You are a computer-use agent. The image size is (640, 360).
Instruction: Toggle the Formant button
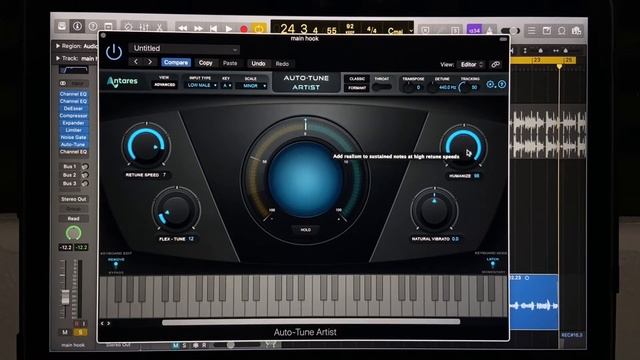[357, 87]
